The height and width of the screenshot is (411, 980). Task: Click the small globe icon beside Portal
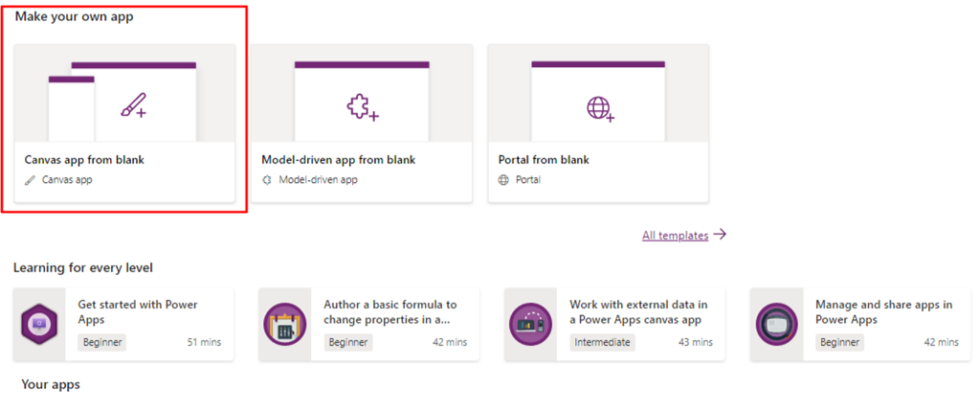(503, 179)
